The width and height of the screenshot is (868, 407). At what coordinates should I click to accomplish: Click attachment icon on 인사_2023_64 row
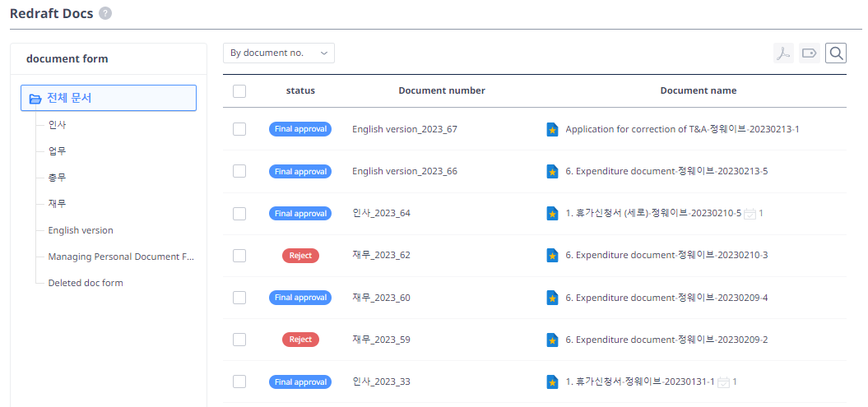750,214
